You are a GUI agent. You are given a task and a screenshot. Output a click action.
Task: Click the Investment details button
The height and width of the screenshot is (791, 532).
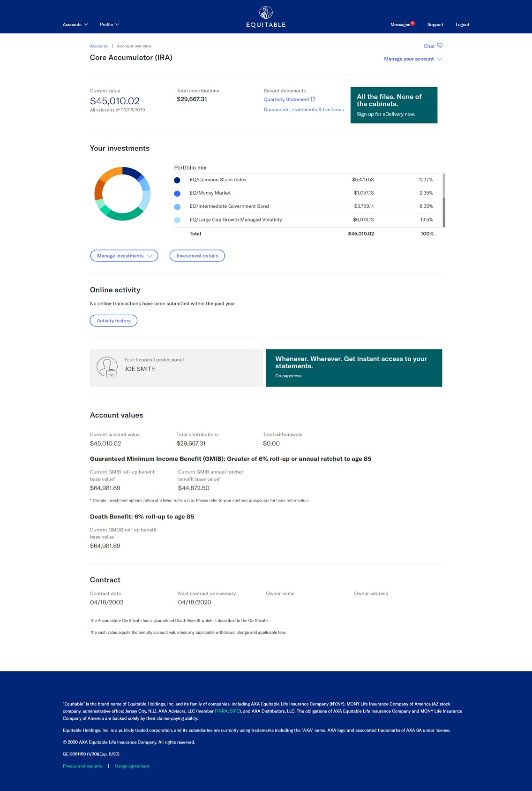[197, 256]
